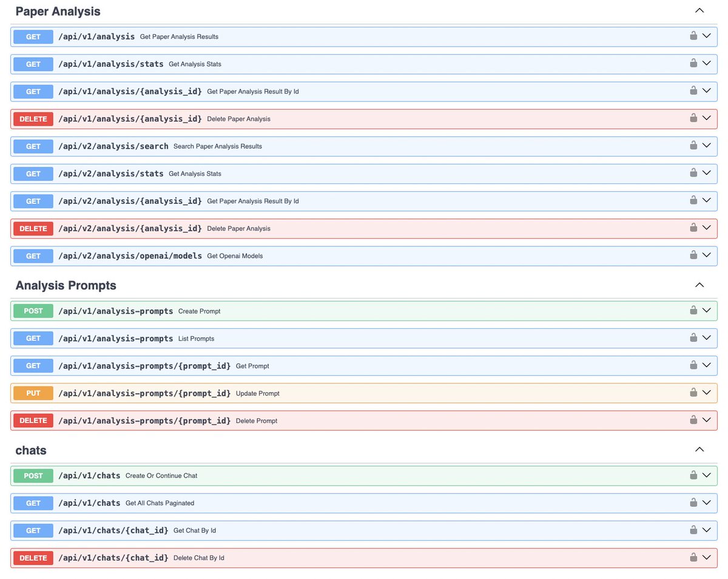Click lock icon on Get Prompt row
The height and width of the screenshot is (579, 728).
pyautogui.click(x=693, y=365)
